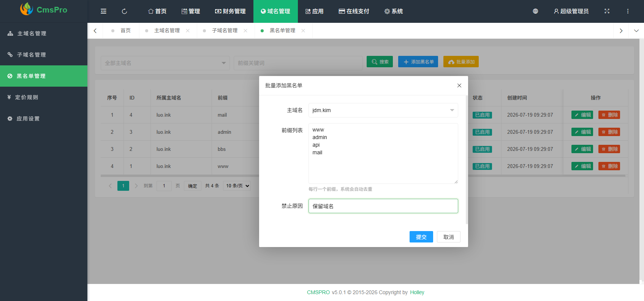Open the vertical three-dot more menu
Image resolution: width=644 pixels, height=301 pixels.
click(628, 11)
